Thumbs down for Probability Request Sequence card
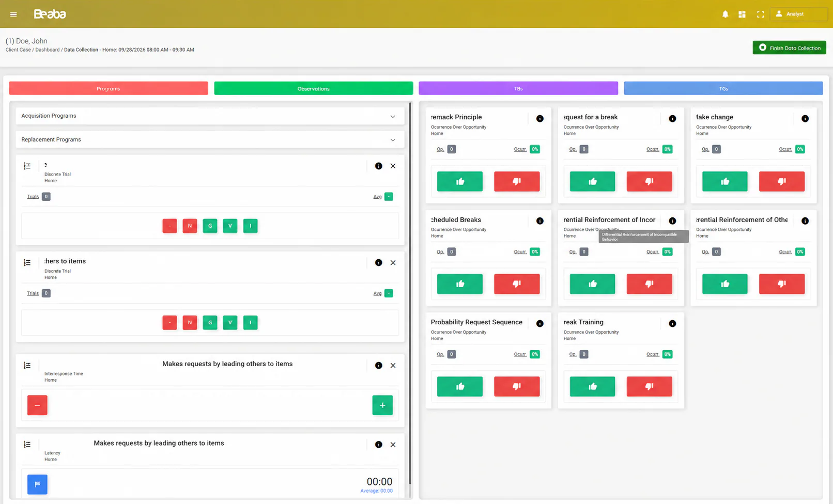This screenshot has height=504, width=833. 517,386
